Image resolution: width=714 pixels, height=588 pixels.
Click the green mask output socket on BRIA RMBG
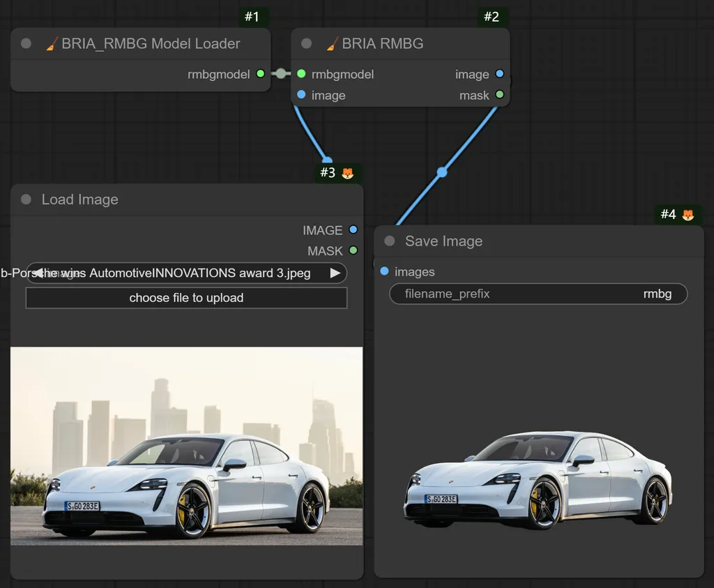click(x=501, y=95)
